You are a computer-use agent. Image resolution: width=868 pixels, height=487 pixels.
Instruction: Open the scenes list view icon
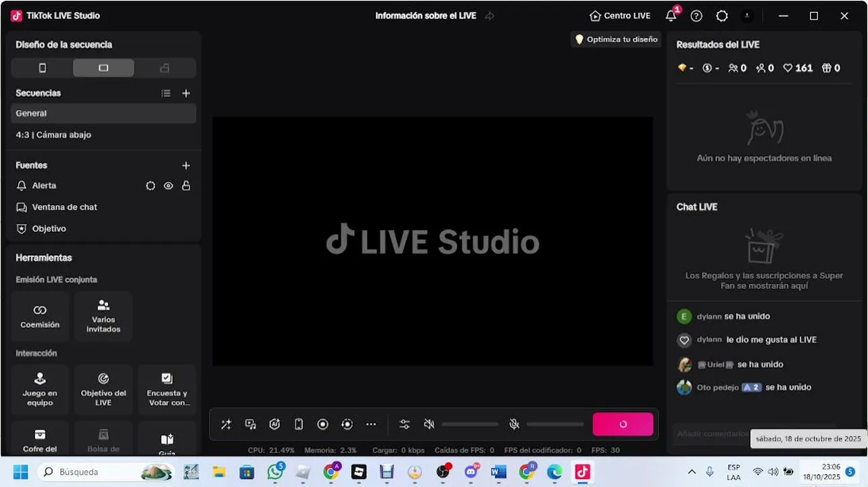pyautogui.click(x=166, y=93)
